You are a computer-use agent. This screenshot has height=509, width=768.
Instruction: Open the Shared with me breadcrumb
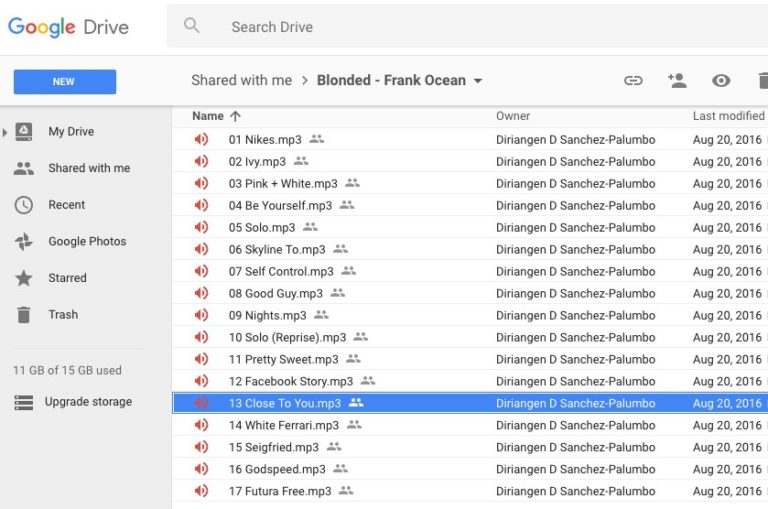pos(241,80)
